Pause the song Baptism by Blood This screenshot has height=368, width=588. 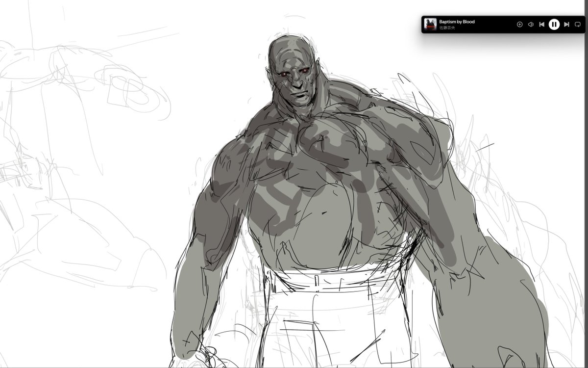(x=554, y=24)
